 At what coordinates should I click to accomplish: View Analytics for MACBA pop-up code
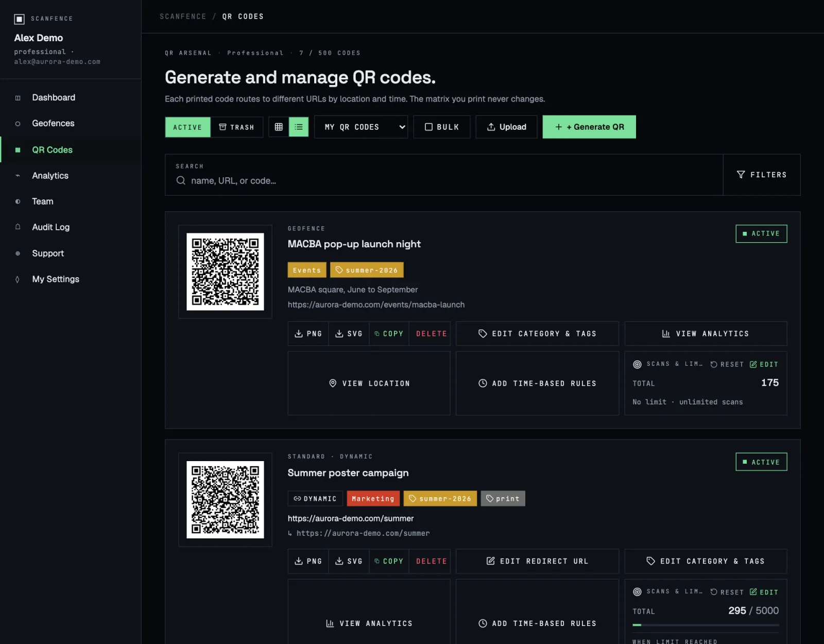click(x=706, y=334)
